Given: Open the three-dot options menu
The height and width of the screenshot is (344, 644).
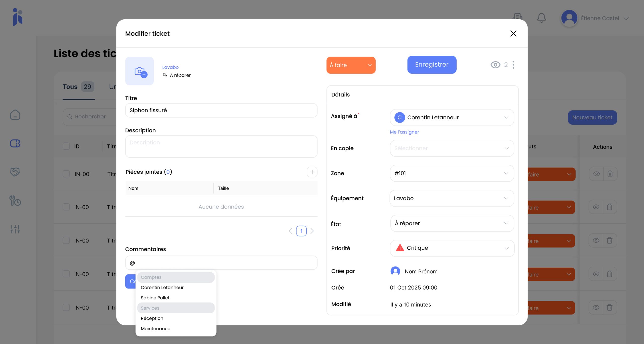Looking at the screenshot, I should pyautogui.click(x=513, y=65).
